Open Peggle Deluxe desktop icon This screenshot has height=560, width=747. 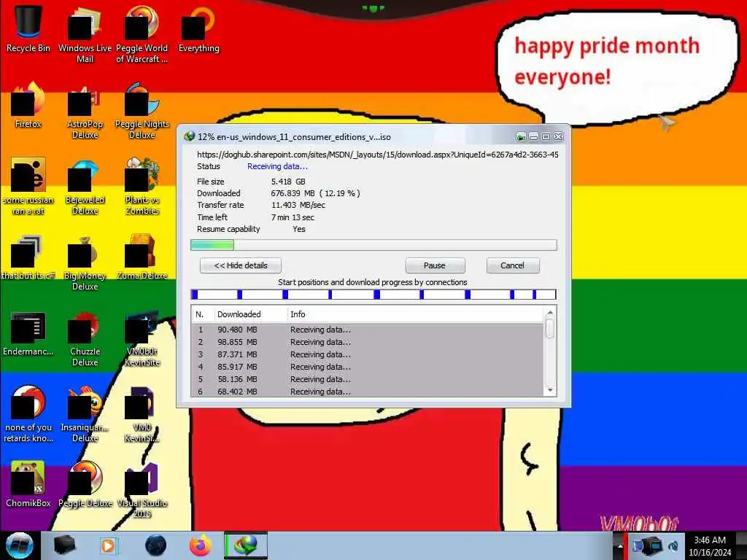pos(85,484)
